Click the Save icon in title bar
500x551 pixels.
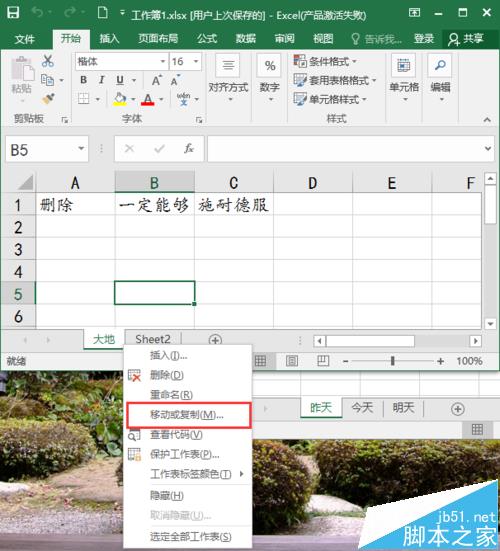(13, 13)
